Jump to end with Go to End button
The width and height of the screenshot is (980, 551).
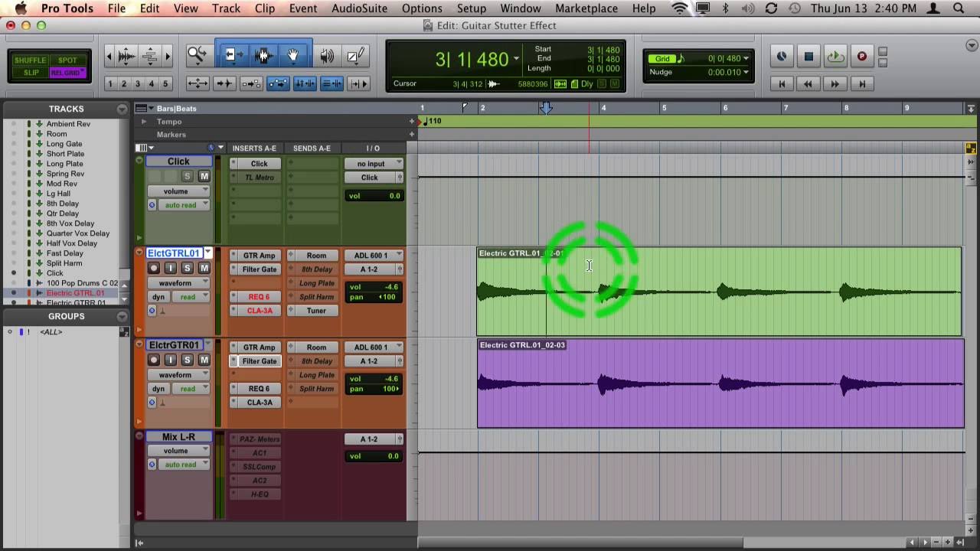coord(862,83)
